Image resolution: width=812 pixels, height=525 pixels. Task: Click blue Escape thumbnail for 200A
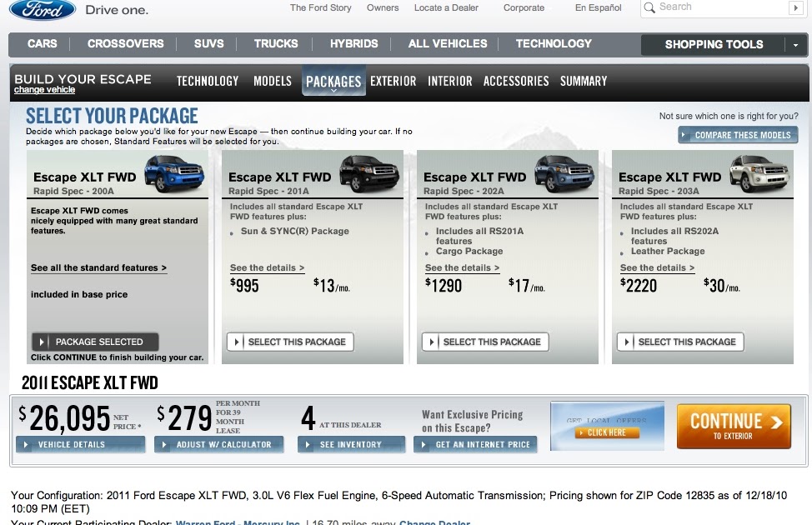tap(174, 173)
